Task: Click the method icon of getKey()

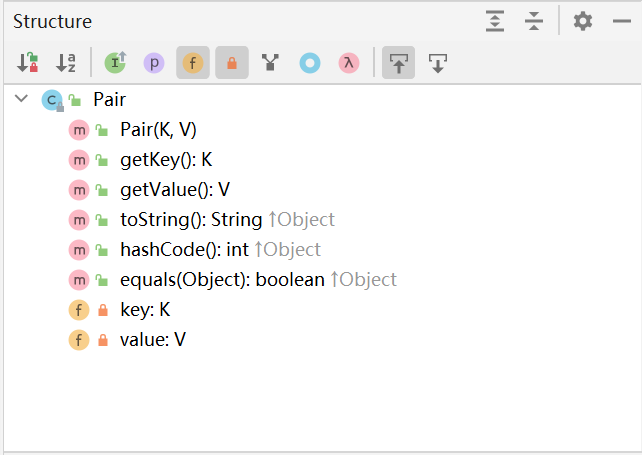Action: pyautogui.click(x=79, y=160)
